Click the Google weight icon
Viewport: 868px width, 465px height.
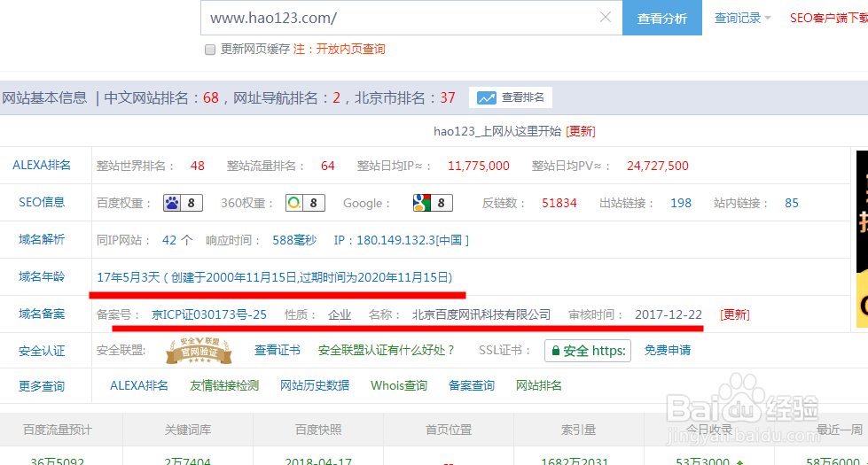433,203
